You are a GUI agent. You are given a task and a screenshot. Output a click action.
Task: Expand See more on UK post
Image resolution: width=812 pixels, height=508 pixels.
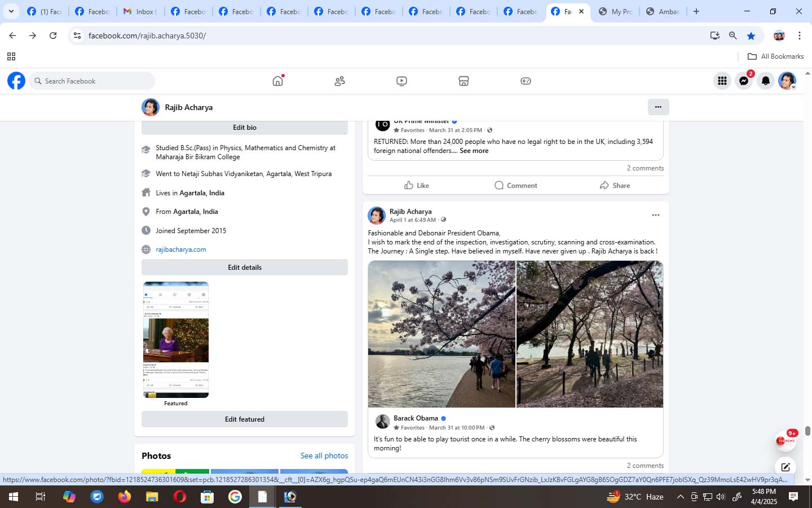474,151
